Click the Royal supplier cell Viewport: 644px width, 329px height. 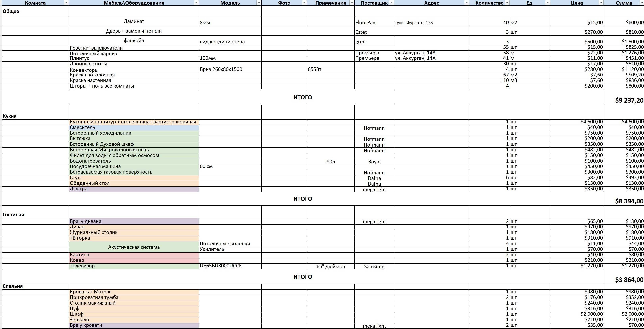374,161
